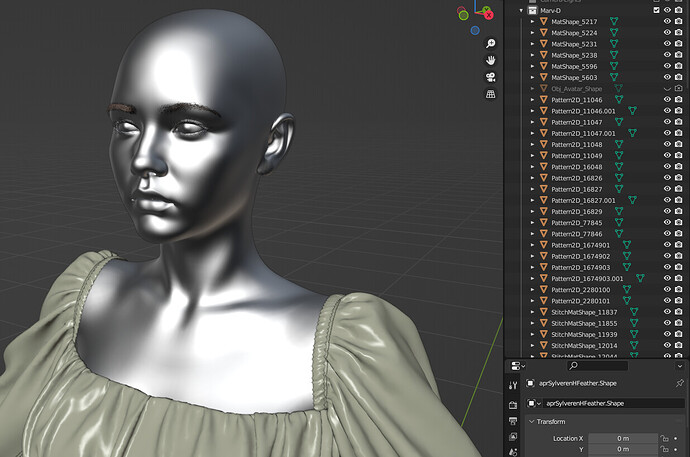Select the Pattern2D_11047.001 object
The height and width of the screenshot is (457, 690).
click(x=584, y=133)
